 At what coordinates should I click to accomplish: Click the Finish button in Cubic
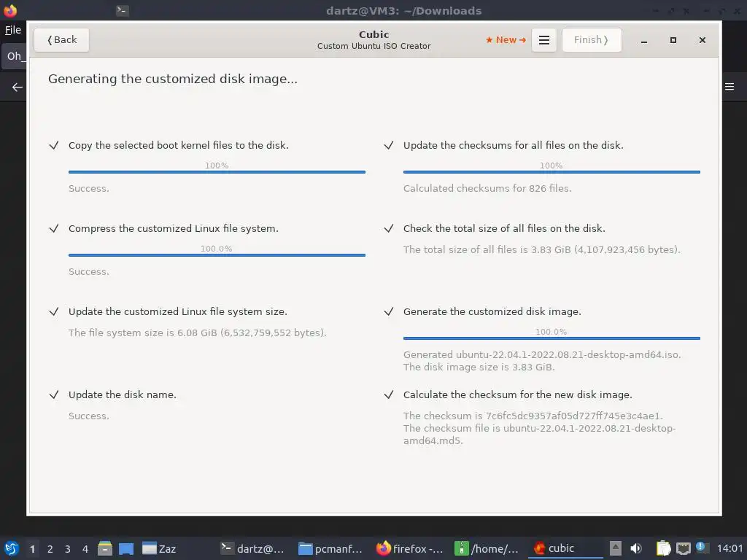click(x=591, y=40)
